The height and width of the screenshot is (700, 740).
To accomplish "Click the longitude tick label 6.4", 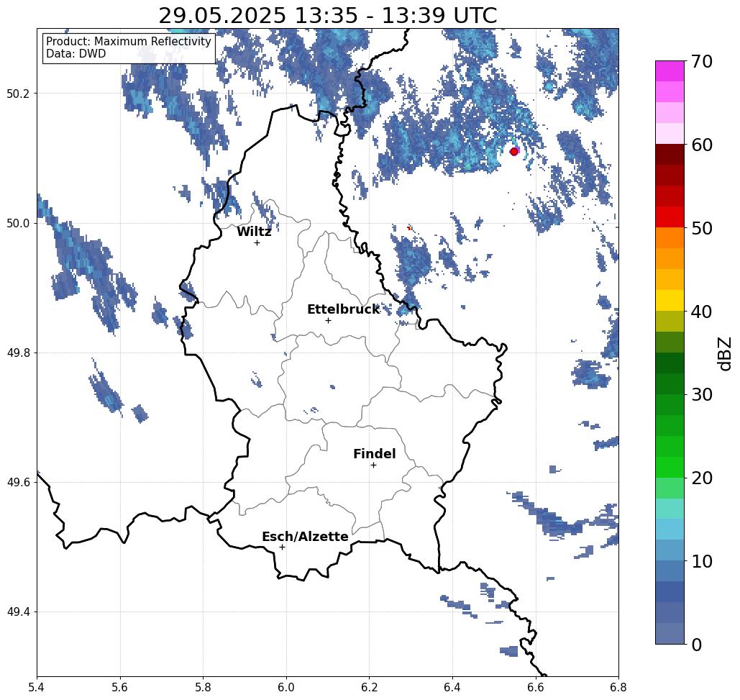I will 452,687.
